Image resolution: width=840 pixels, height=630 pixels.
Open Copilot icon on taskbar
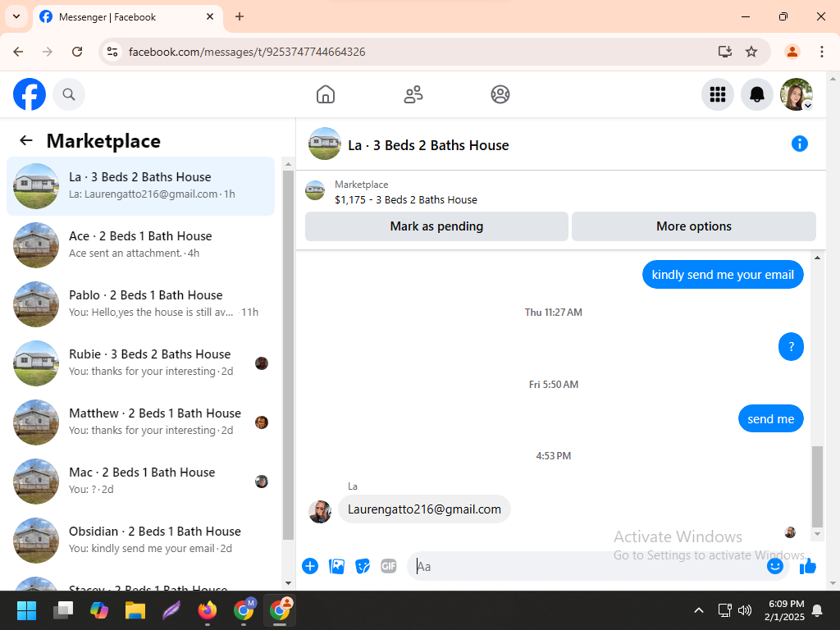point(99,609)
